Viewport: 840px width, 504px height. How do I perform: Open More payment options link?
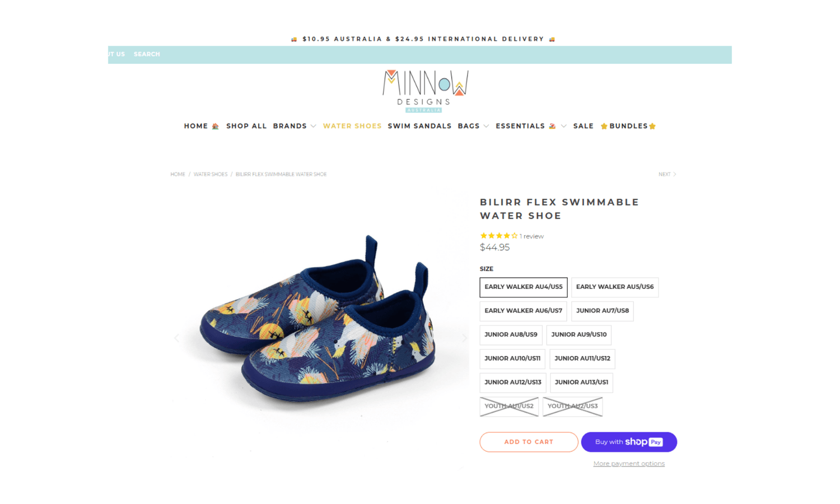pyautogui.click(x=629, y=464)
